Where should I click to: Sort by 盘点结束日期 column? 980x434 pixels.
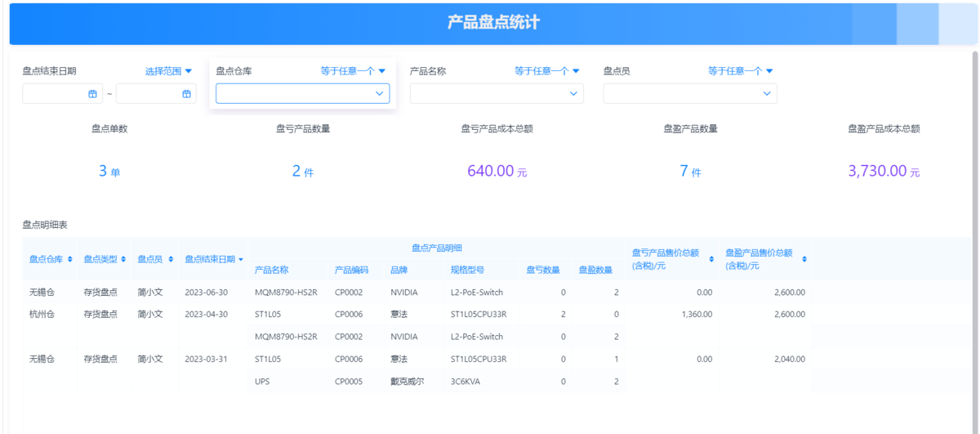click(x=241, y=259)
